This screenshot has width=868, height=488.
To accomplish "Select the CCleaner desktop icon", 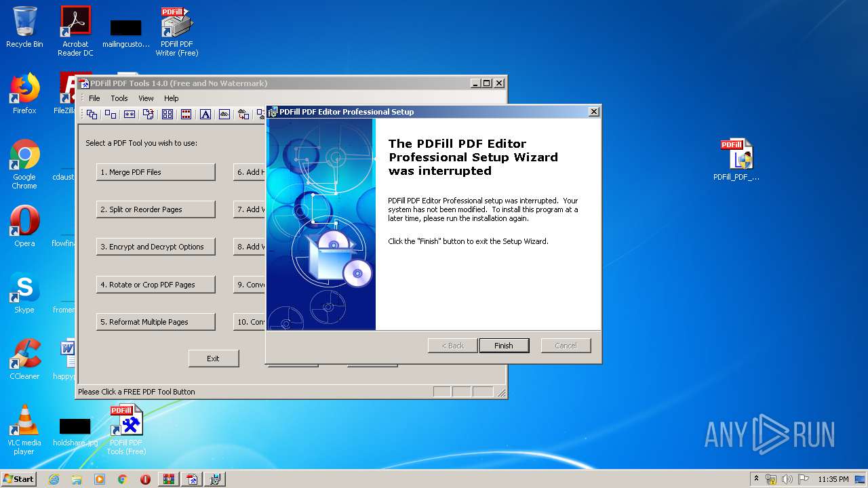I will point(24,359).
